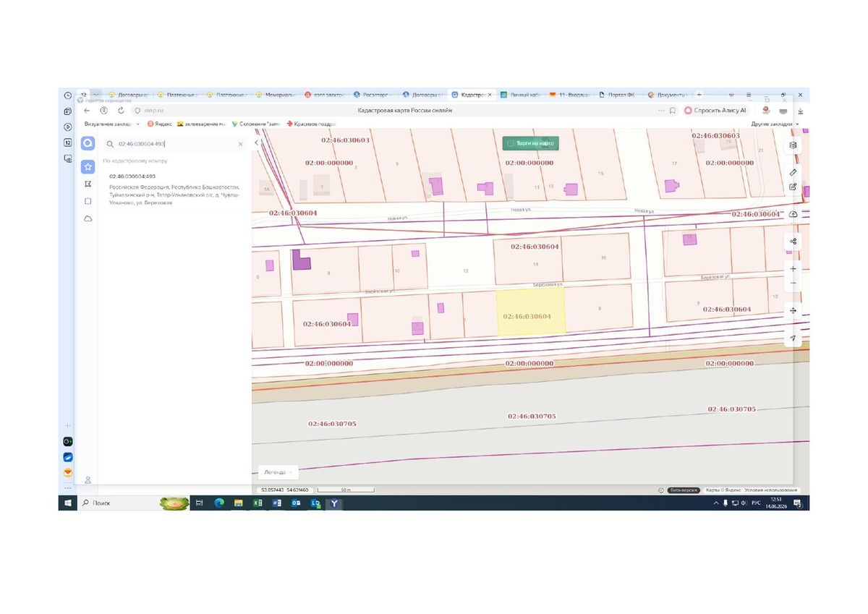This screenshot has width=868, height=614.
Task: Click the 'Beta-версия' badge
Action: click(x=683, y=490)
